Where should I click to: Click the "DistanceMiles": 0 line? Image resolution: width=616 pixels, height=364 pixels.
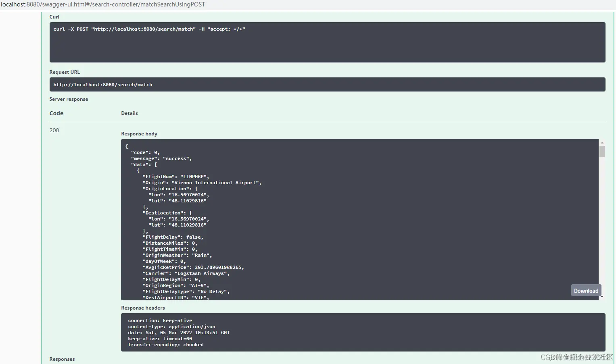coord(170,243)
